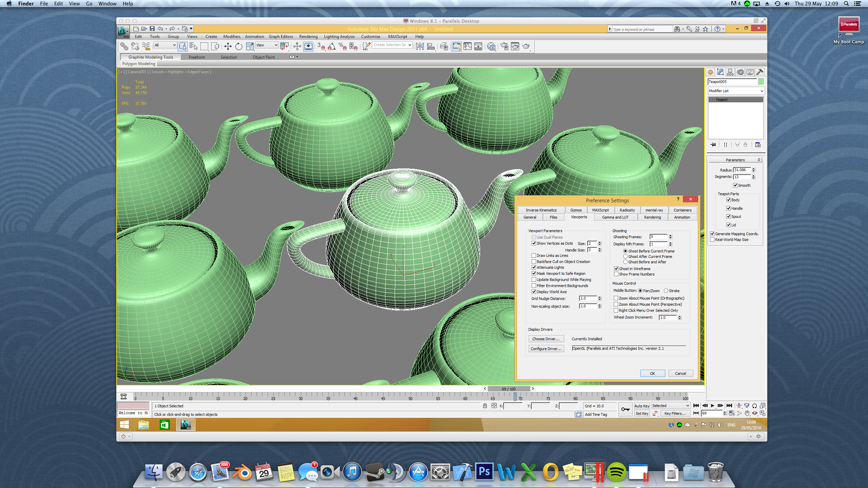Toggle Percent Snap icon
Image resolution: width=868 pixels, height=488 pixels.
click(x=342, y=46)
